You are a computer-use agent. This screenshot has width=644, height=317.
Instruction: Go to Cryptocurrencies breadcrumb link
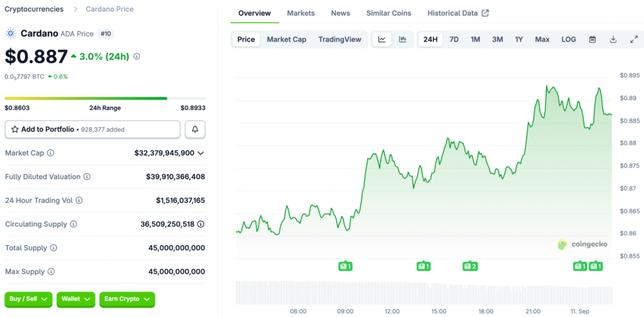point(34,9)
